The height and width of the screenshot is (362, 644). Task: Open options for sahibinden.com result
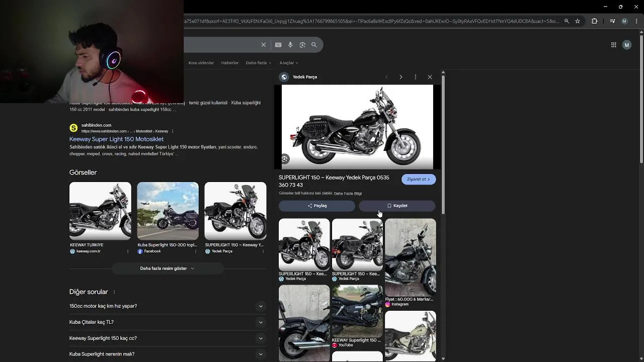(x=173, y=131)
